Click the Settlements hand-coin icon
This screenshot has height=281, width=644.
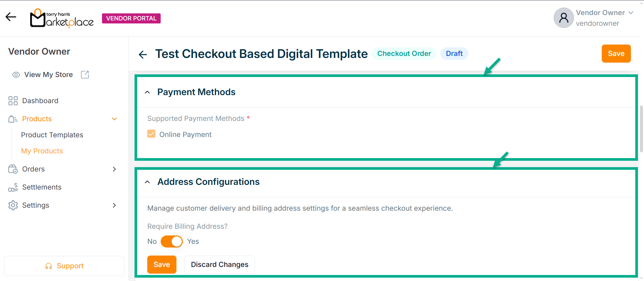point(13,187)
